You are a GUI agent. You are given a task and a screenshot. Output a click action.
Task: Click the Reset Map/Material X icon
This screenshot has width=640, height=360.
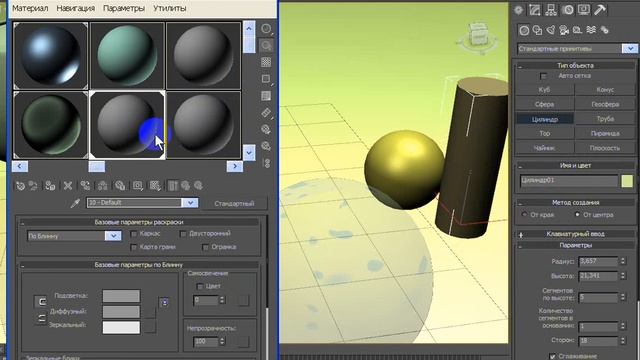(68, 186)
